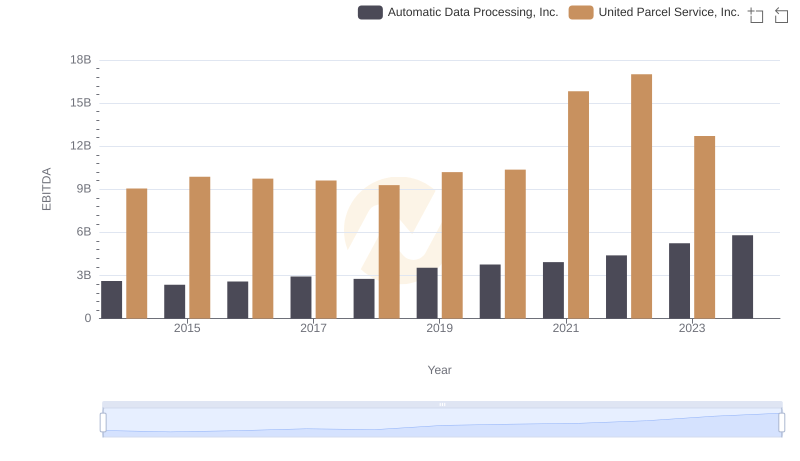The width and height of the screenshot is (800, 461).
Task: Click the ADP bar for 2021
Action: coord(553,290)
